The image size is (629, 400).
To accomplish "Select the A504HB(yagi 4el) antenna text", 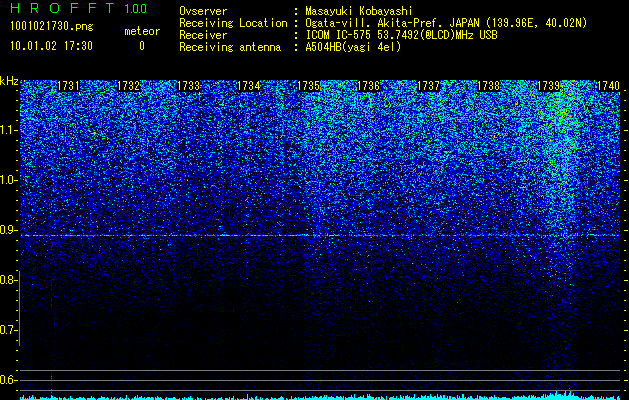I will click(353, 47).
